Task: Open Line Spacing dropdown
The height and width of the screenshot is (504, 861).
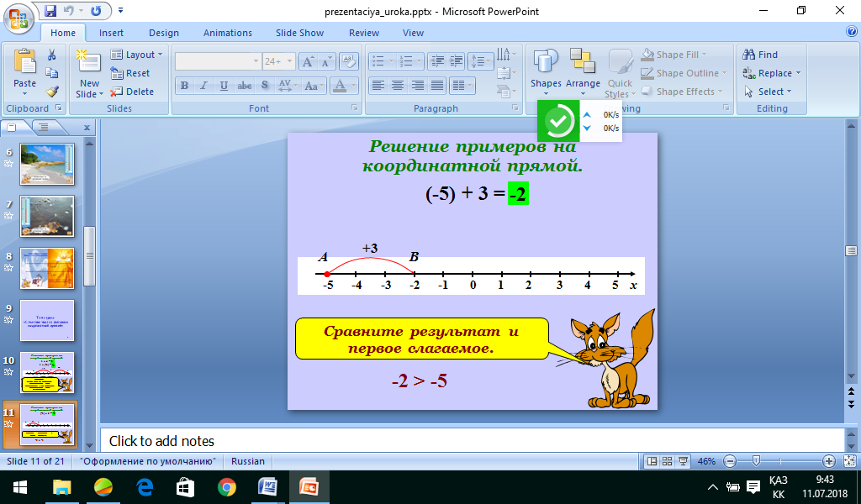Action: [480, 61]
